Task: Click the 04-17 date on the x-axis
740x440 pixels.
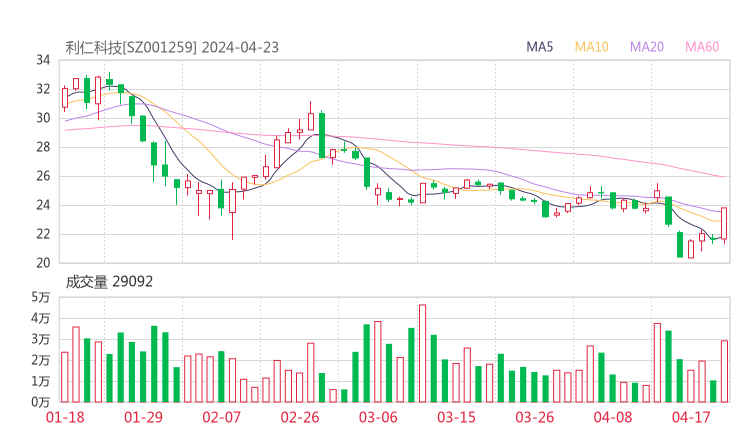Action: [690, 417]
